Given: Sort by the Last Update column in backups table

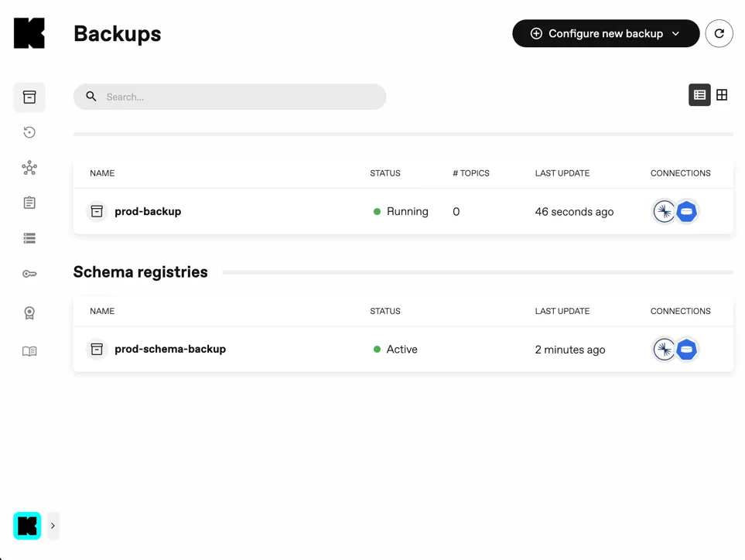Looking at the screenshot, I should (x=562, y=173).
